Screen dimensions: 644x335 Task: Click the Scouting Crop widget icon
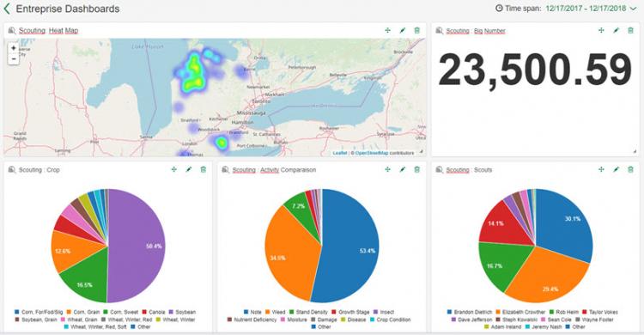point(12,169)
